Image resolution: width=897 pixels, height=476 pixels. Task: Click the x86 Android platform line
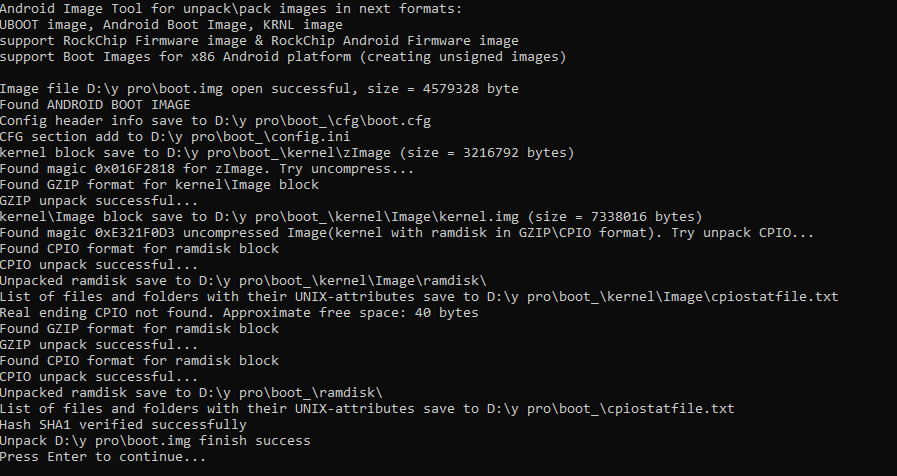pyautogui.click(x=283, y=56)
